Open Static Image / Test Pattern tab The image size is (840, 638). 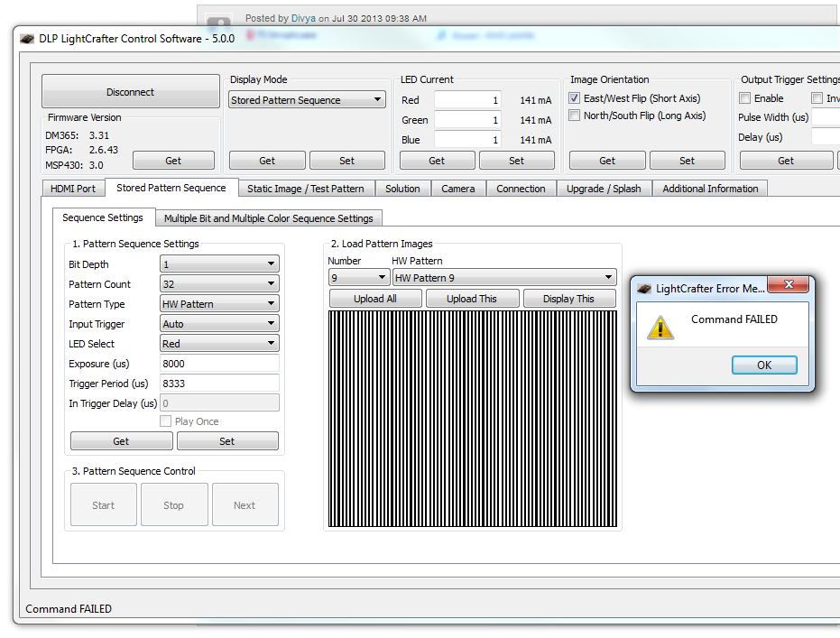[x=305, y=189]
